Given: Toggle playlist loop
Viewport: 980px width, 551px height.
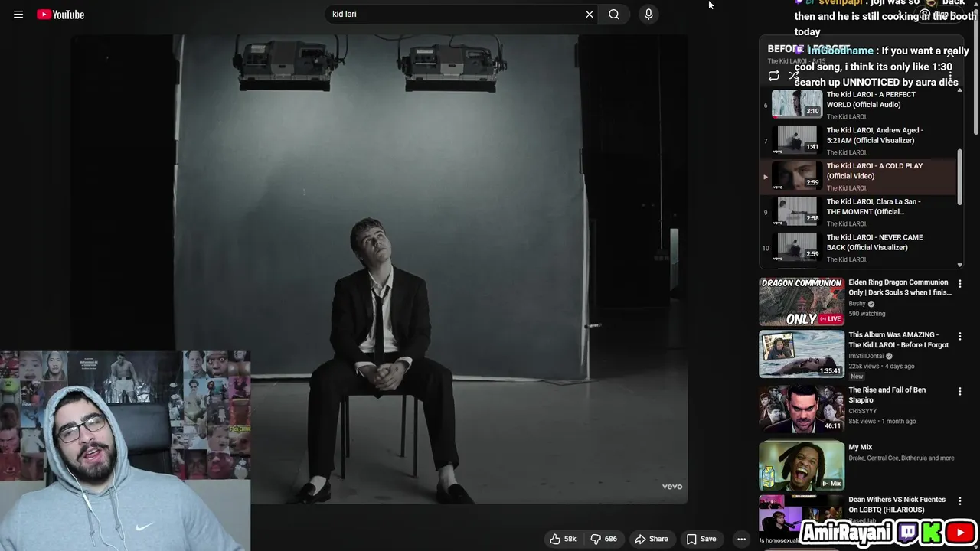Looking at the screenshot, I should pyautogui.click(x=773, y=75).
